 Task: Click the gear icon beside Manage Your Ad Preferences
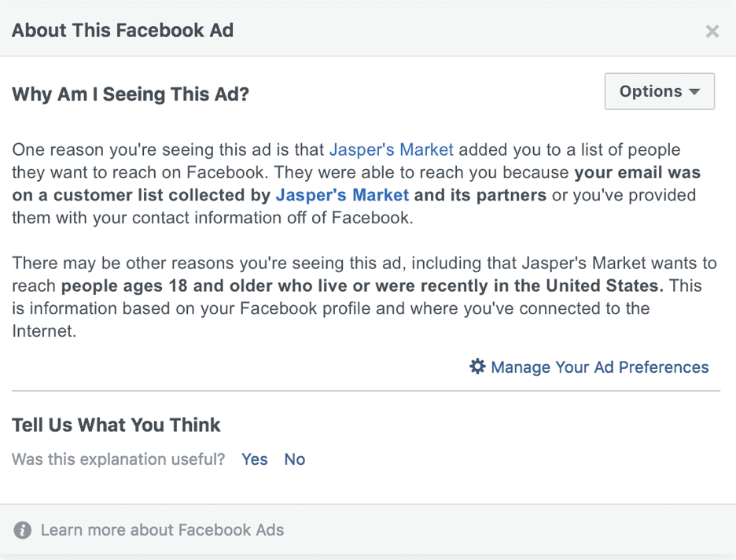477,367
